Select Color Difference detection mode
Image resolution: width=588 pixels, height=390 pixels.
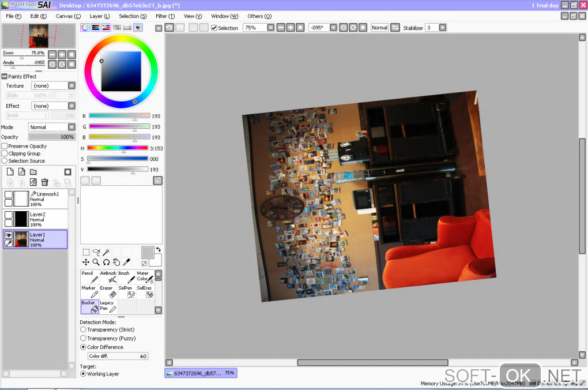point(83,347)
